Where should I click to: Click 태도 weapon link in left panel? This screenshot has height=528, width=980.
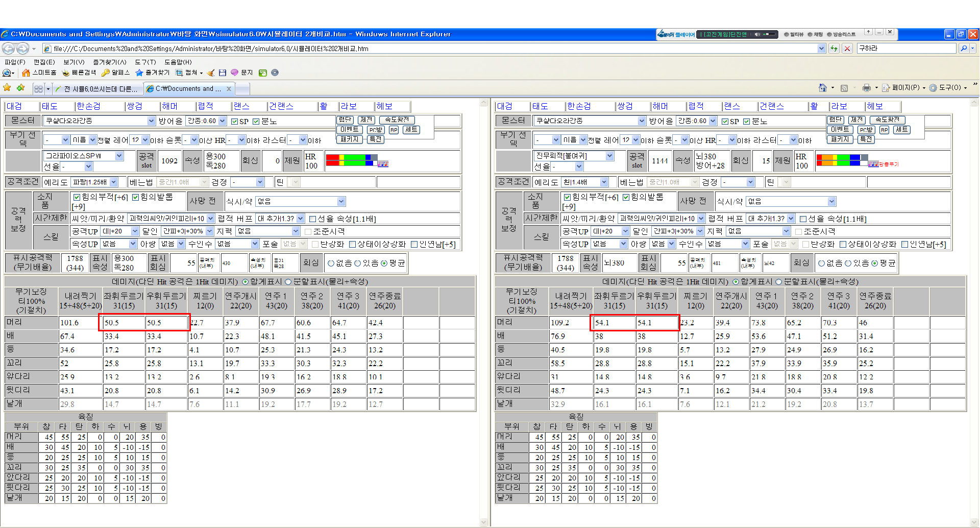tap(50, 106)
